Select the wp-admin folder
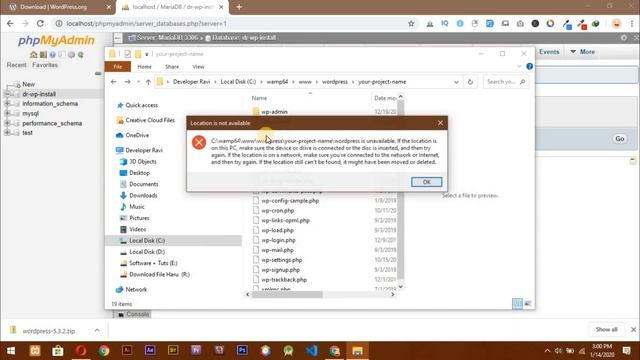The image size is (640, 360). pyautogui.click(x=274, y=111)
